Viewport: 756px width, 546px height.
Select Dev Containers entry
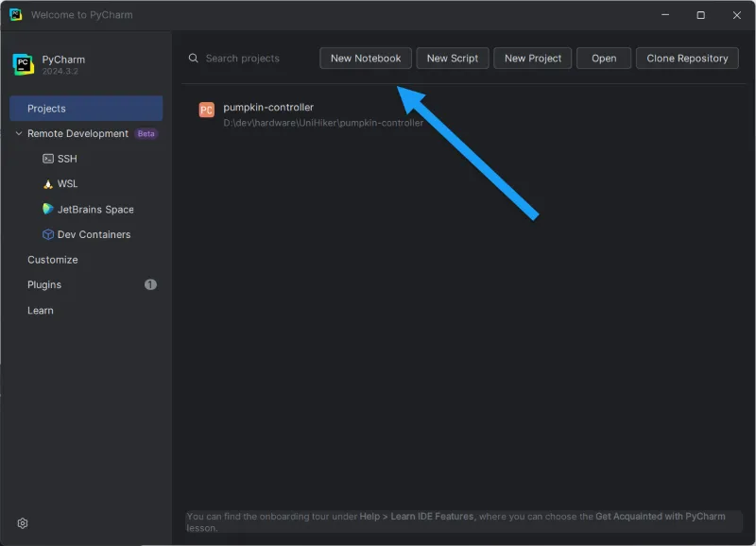(x=94, y=234)
